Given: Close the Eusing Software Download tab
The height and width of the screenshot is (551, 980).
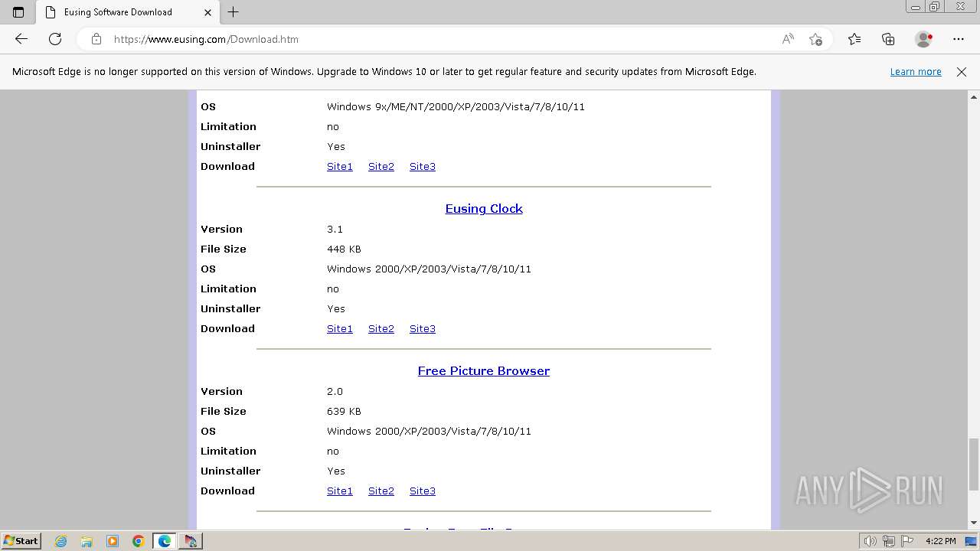Looking at the screenshot, I should point(207,12).
